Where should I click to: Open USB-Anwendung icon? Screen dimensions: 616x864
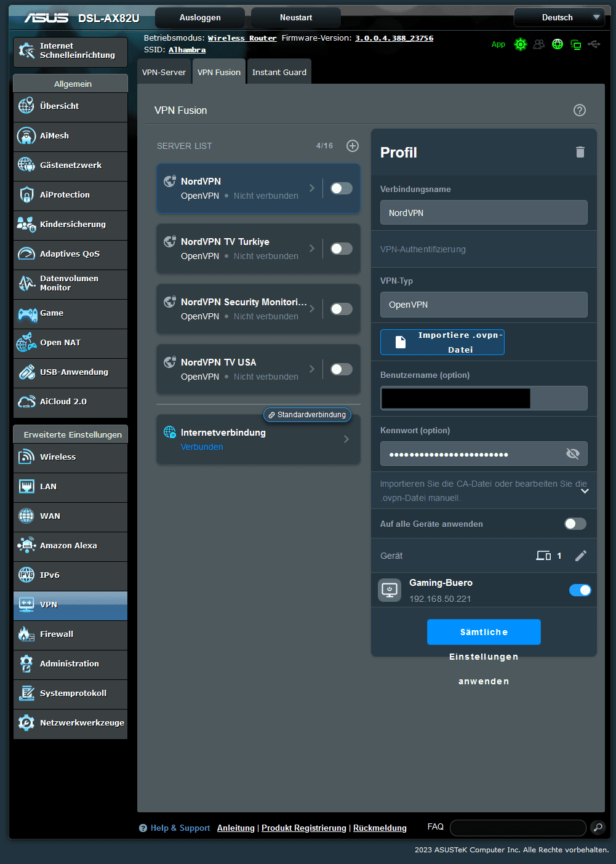coord(26,372)
